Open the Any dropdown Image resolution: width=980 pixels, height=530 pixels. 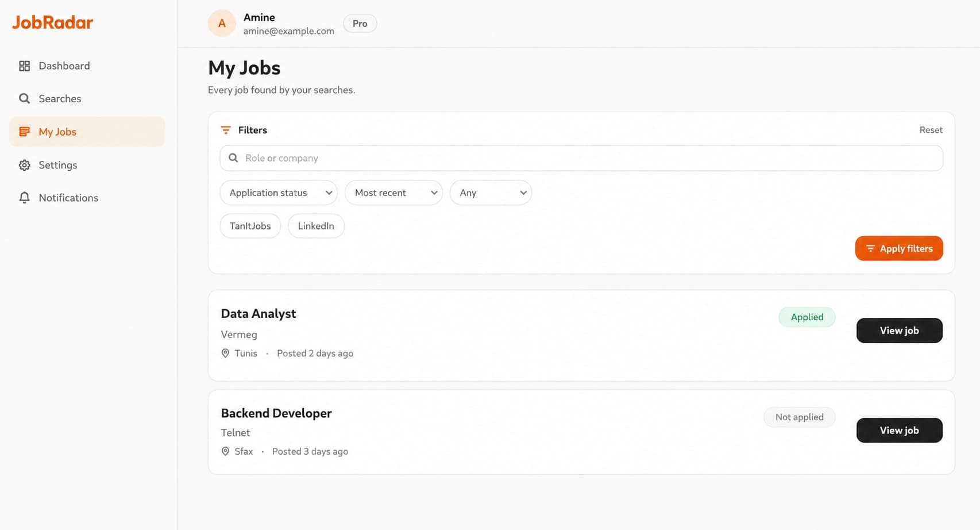pyautogui.click(x=491, y=193)
